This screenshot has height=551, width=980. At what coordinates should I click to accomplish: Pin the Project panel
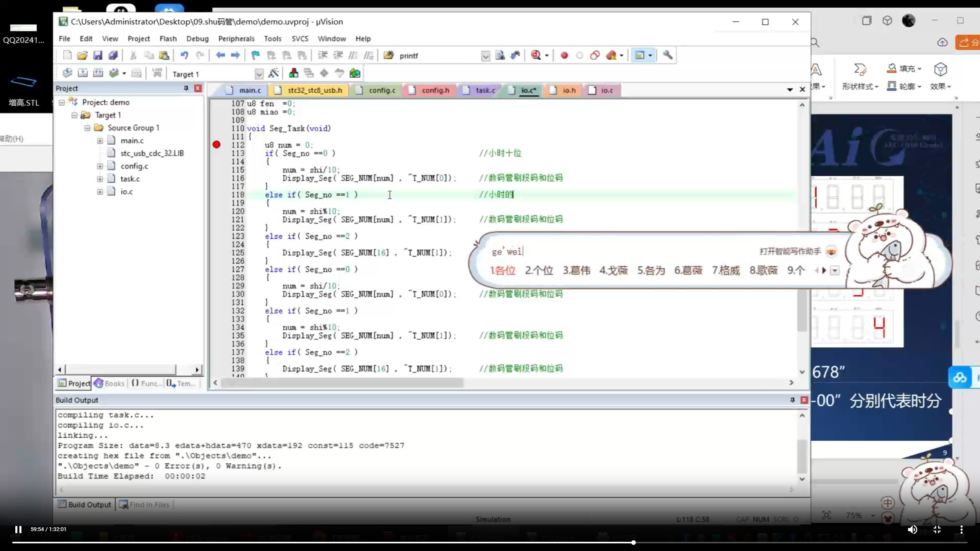[x=186, y=88]
